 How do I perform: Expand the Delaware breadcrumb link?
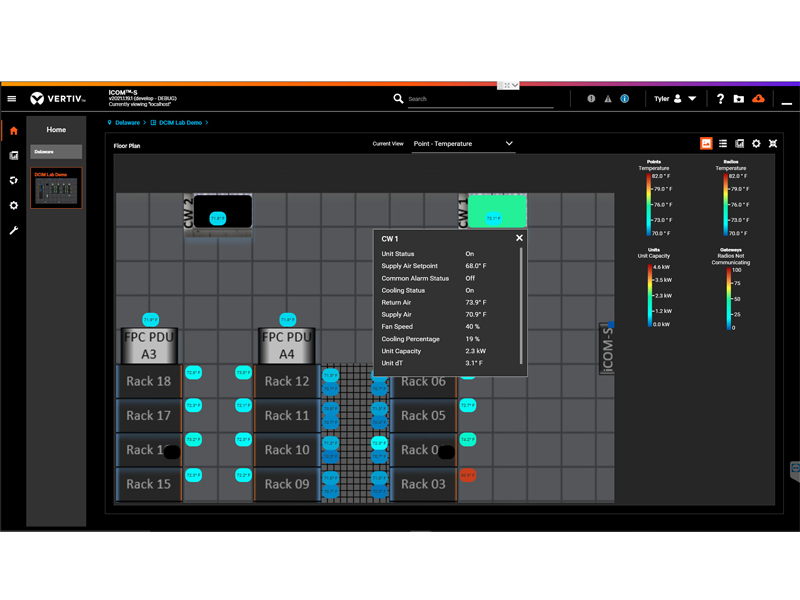[126, 122]
